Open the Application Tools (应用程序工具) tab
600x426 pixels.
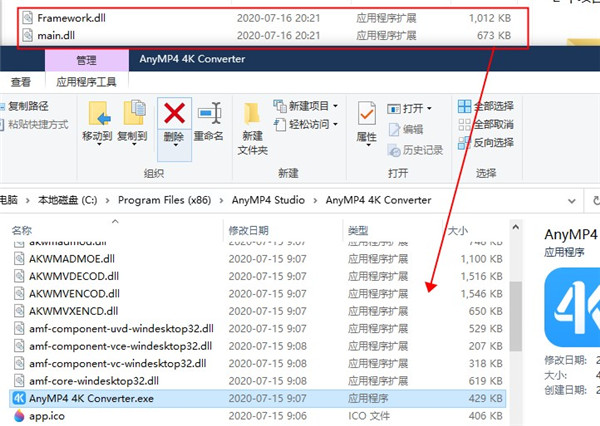[86, 82]
